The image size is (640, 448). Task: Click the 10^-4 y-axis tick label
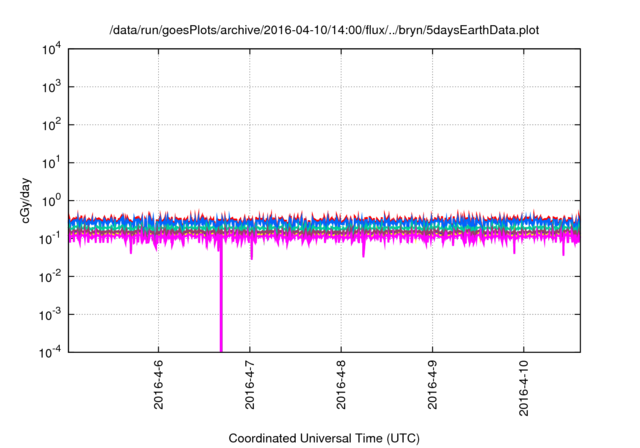50,352
